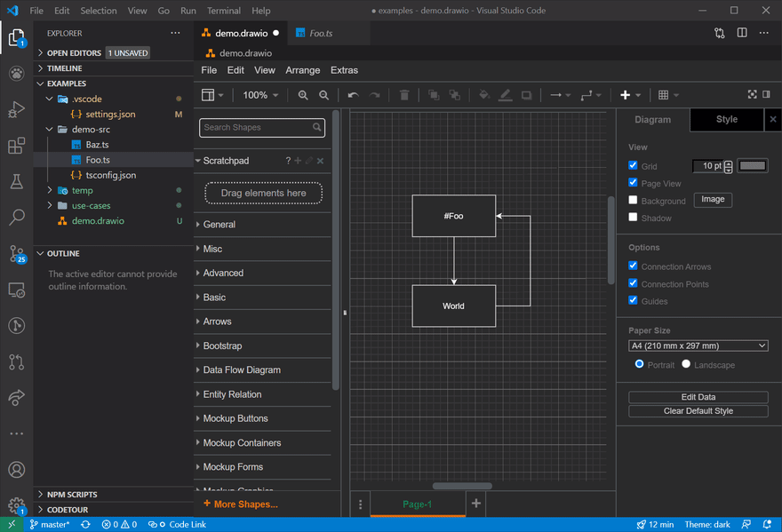Click the grid color swatch
This screenshot has height=532, width=782.
pos(754,165)
